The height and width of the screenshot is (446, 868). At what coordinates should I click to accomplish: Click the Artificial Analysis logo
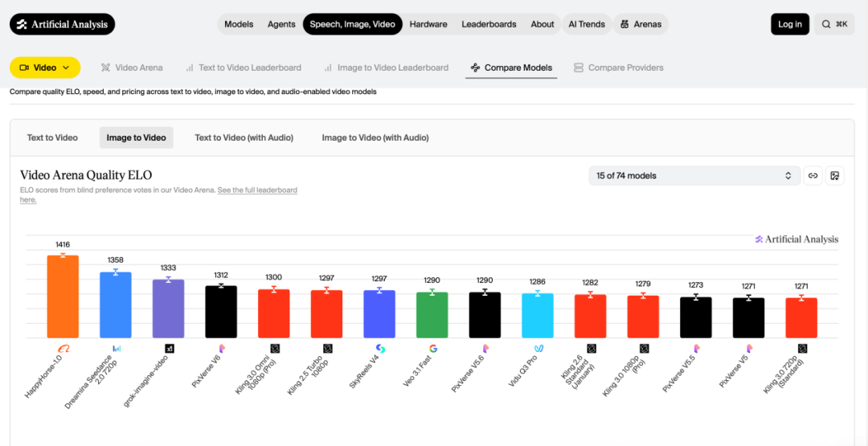click(x=62, y=24)
